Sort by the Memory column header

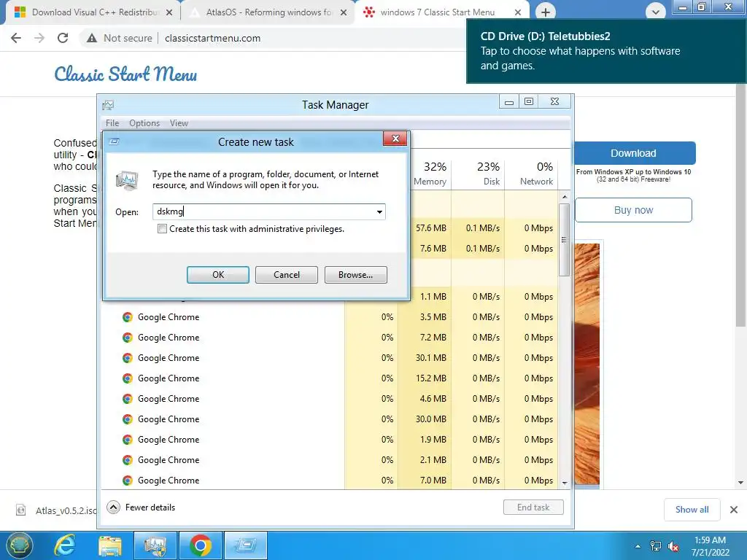point(430,174)
